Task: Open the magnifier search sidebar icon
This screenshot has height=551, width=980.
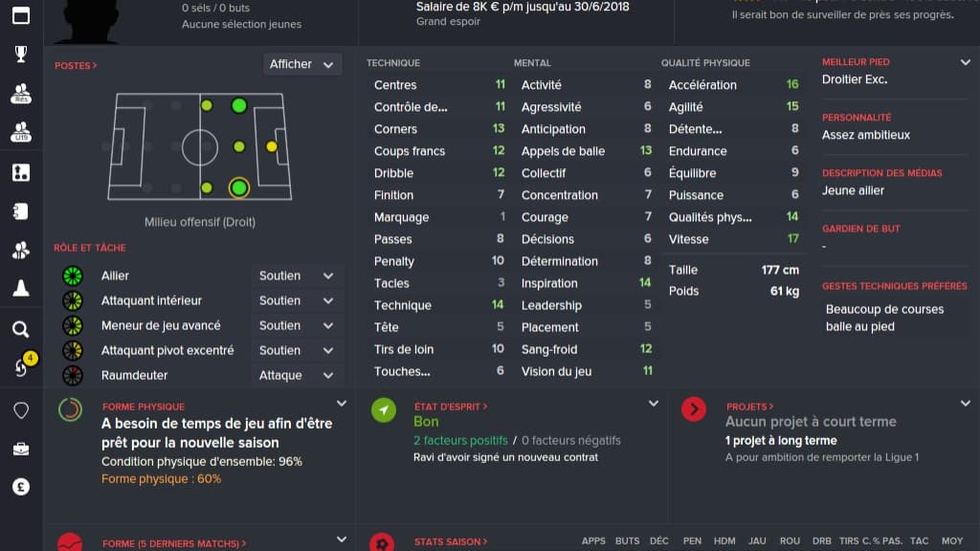Action: point(21,329)
